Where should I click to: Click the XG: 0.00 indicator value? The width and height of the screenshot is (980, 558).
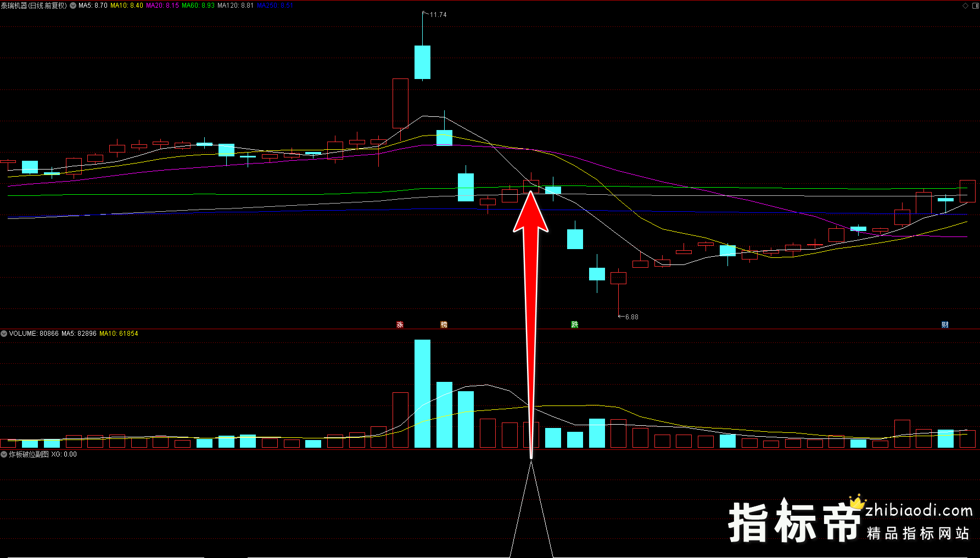pyautogui.click(x=64, y=454)
